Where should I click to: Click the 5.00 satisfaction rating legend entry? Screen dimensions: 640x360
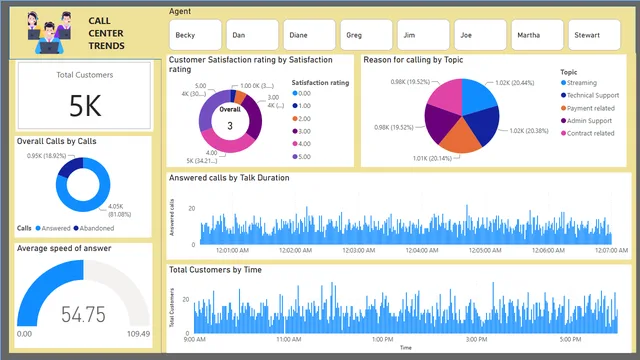pyautogui.click(x=302, y=157)
